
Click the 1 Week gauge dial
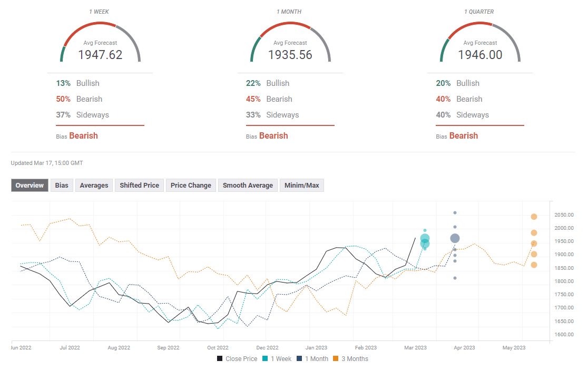100,43
